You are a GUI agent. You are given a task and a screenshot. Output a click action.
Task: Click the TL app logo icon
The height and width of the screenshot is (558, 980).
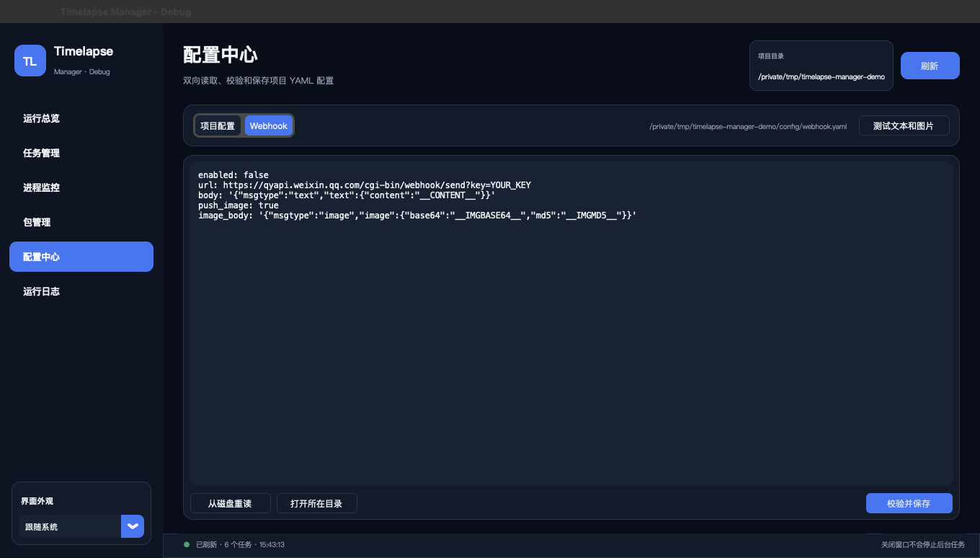(x=30, y=61)
